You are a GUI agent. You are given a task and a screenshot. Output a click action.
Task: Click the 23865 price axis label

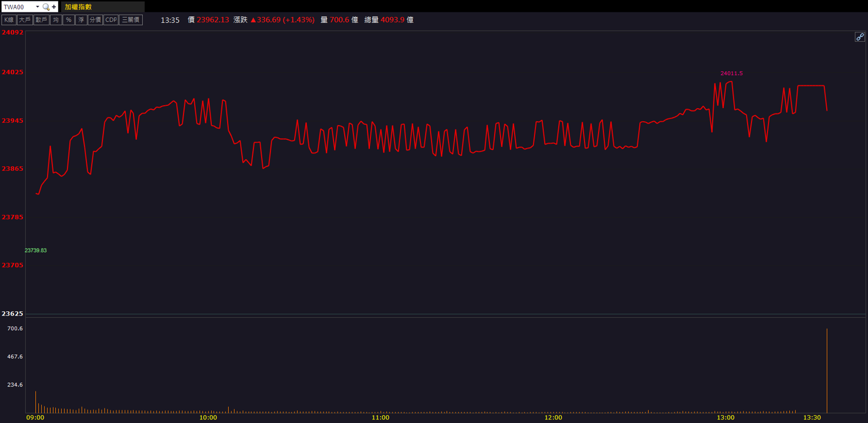pos(12,169)
